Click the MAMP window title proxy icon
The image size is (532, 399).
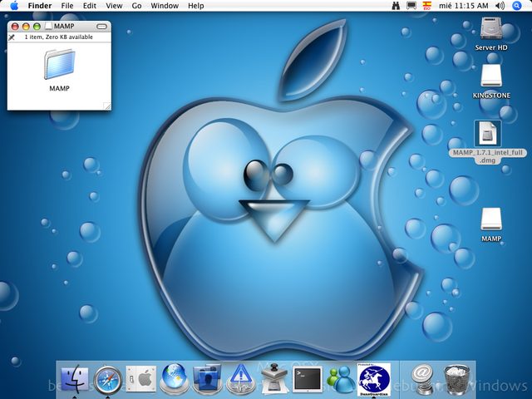pos(49,26)
